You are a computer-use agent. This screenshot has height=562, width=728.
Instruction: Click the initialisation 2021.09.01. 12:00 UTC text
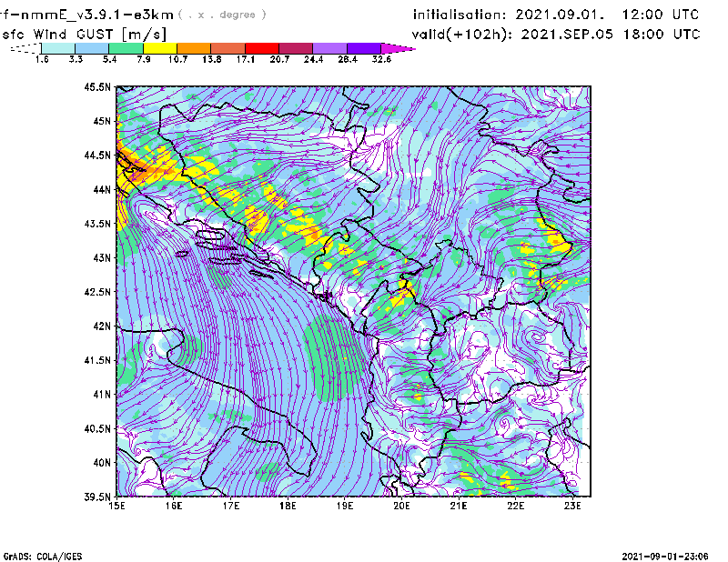[556, 15]
